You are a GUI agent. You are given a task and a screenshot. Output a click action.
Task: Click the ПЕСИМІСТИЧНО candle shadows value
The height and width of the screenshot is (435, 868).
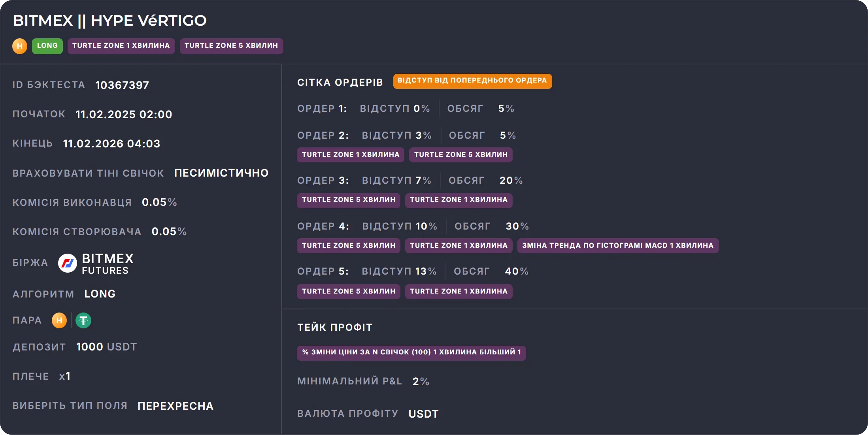221,173
